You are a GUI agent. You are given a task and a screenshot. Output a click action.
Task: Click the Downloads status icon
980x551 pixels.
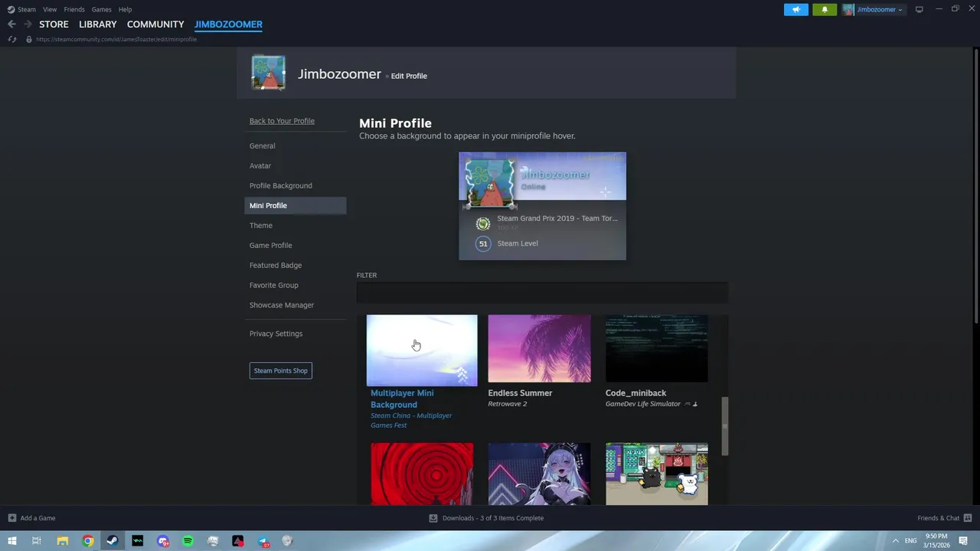pyautogui.click(x=433, y=518)
